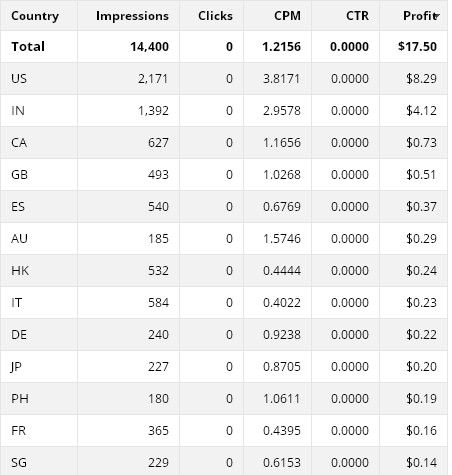Image resolution: width=452 pixels, height=475 pixels.
Task: Sort by Impressions column header
Action: pos(132,16)
